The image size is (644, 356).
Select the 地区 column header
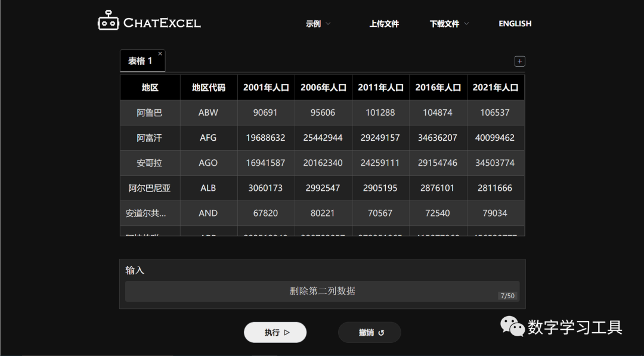(x=150, y=88)
